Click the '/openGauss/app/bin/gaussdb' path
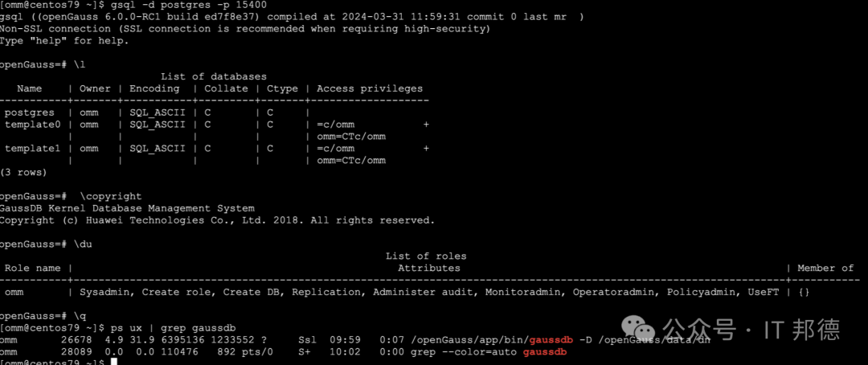Image resolution: width=868 pixels, height=365 pixels. [x=492, y=339]
